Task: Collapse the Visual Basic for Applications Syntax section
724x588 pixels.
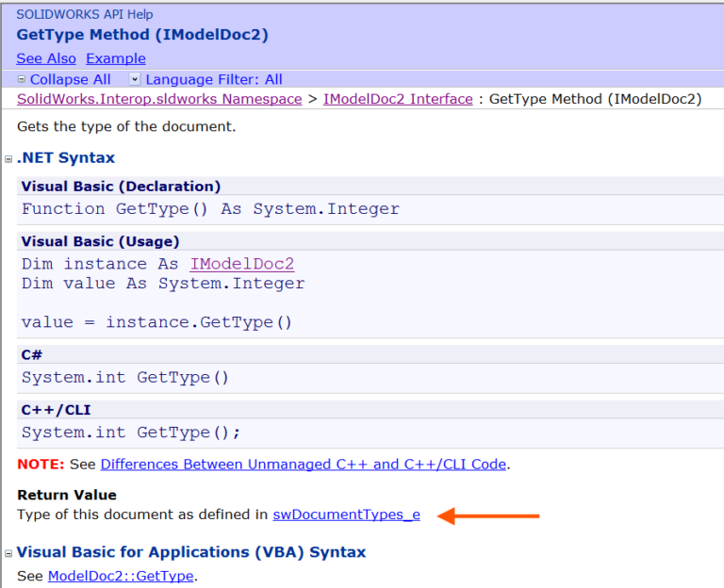Action: point(8,553)
